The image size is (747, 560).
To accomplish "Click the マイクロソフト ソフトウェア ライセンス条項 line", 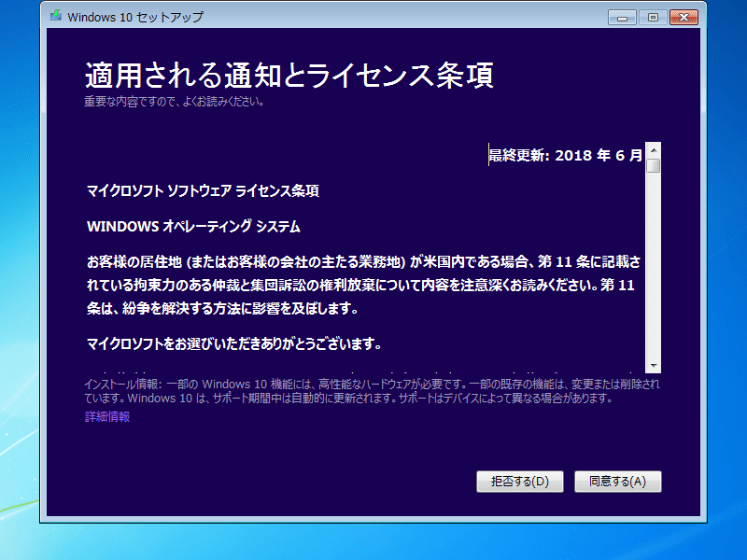I will tap(203, 191).
